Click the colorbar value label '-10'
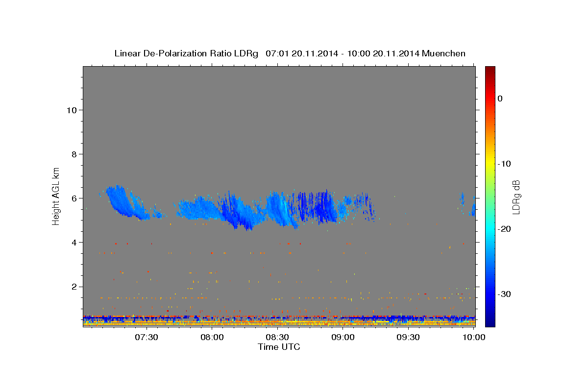Viewport: 588px width, 392px height. click(x=504, y=164)
